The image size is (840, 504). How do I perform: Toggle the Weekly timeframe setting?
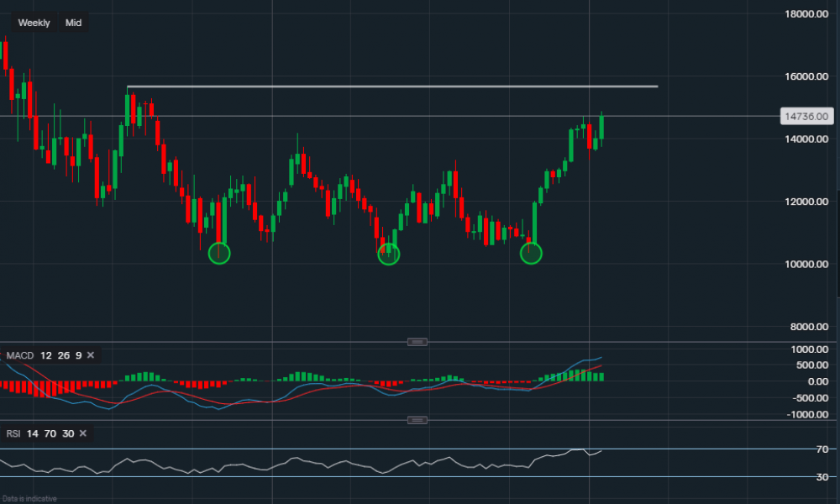[x=33, y=23]
